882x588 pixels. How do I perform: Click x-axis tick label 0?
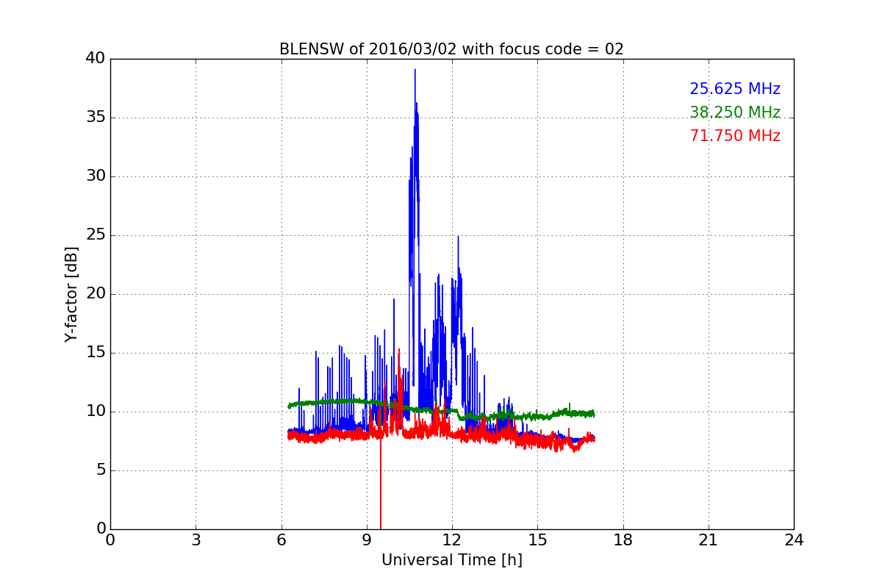[110, 539]
